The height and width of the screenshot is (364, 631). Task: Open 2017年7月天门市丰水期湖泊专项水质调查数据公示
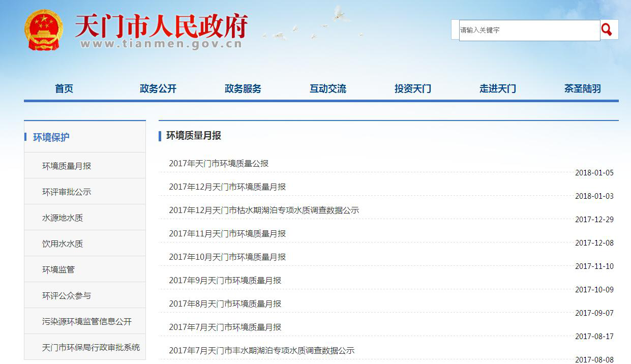point(262,350)
